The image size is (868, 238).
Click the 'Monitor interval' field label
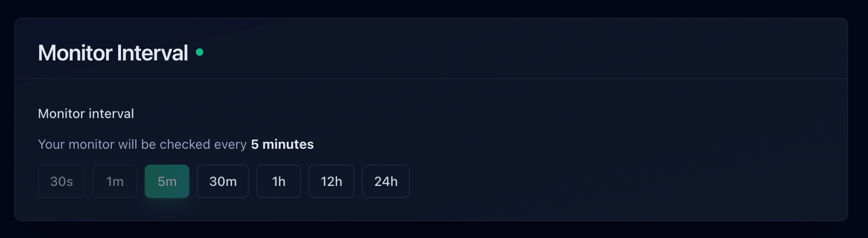(86, 114)
